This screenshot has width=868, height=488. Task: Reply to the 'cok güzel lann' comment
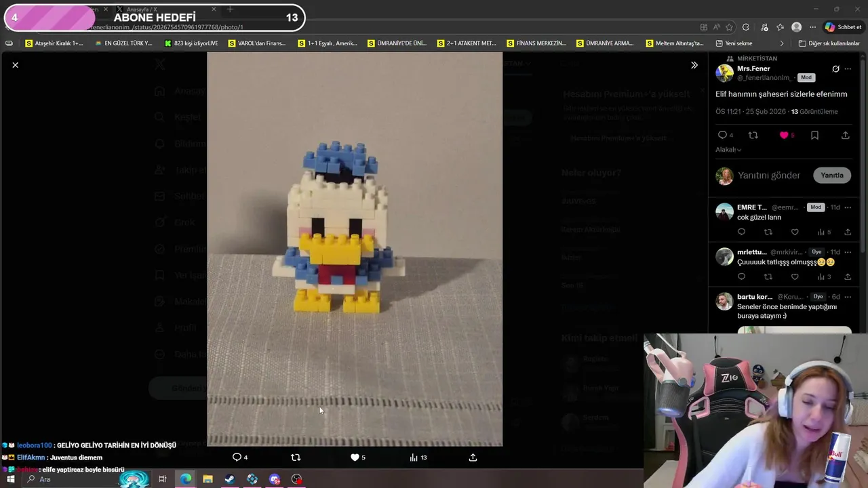(x=741, y=232)
